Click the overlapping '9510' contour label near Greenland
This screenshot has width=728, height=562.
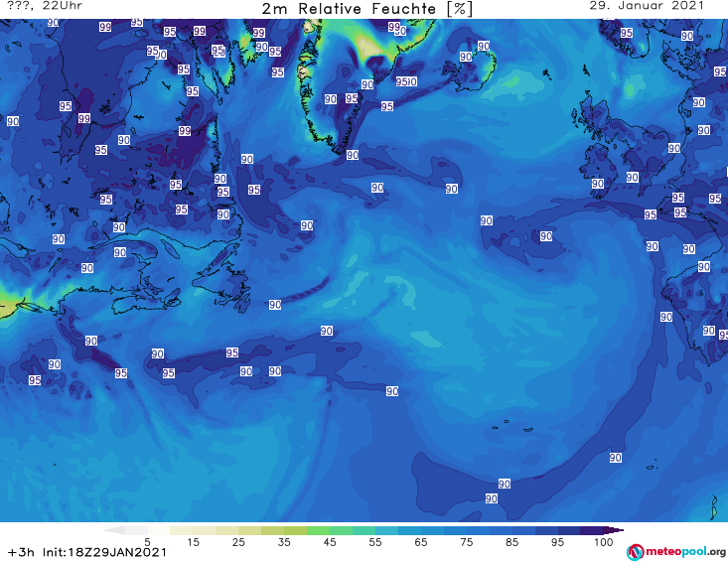click(406, 82)
